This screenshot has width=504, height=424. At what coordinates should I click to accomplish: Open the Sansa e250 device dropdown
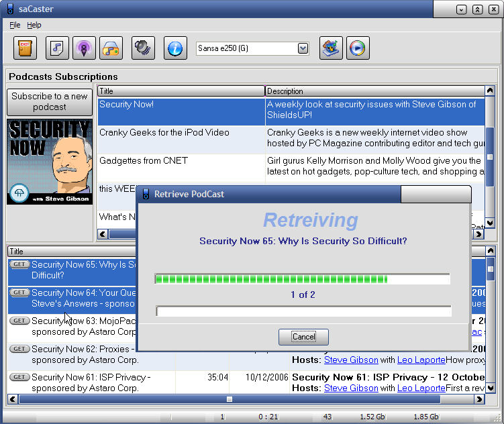pos(303,48)
